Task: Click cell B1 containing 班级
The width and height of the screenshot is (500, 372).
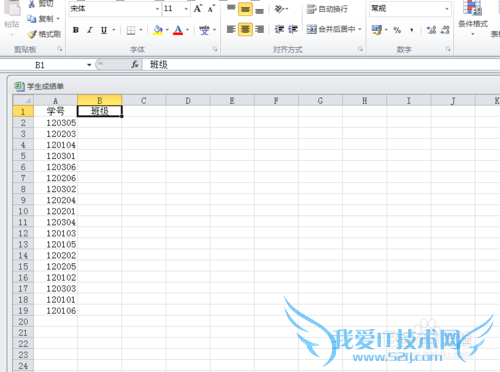Action: tap(100, 111)
